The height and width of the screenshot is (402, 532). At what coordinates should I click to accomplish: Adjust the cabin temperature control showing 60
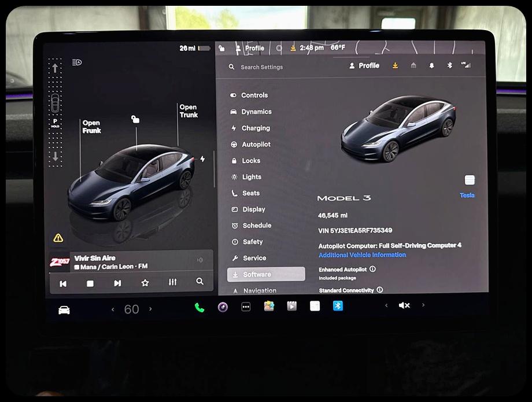[x=131, y=309]
